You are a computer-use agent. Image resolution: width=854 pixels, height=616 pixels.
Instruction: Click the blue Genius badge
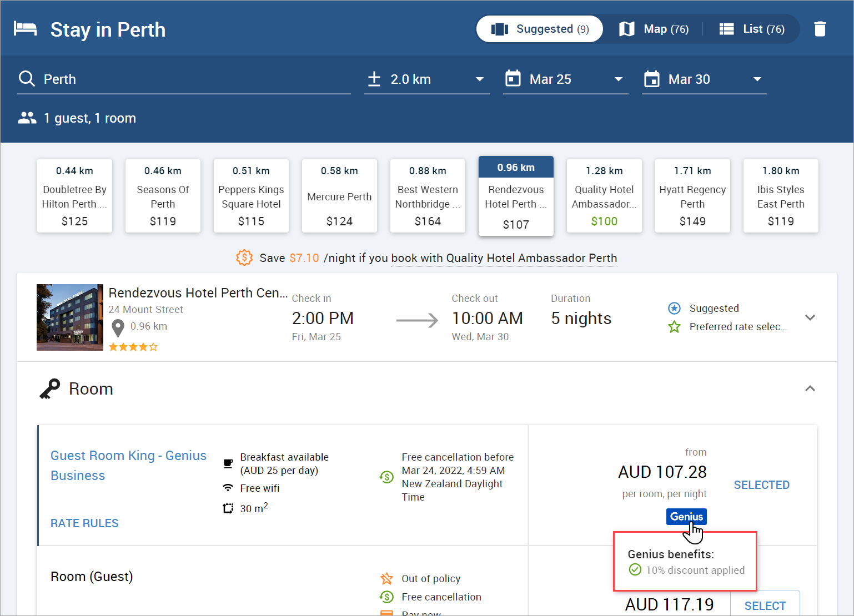pyautogui.click(x=686, y=517)
